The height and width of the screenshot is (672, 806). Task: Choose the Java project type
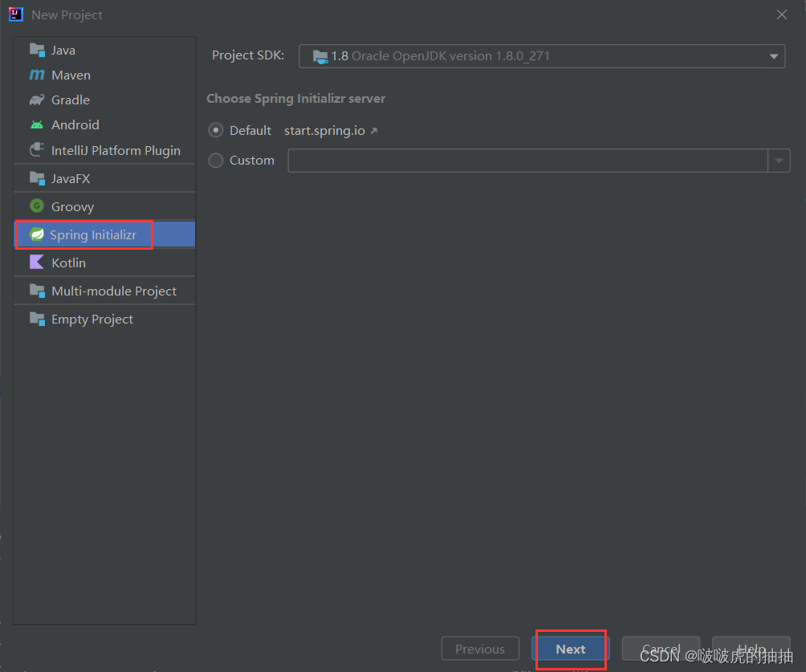pyautogui.click(x=104, y=50)
